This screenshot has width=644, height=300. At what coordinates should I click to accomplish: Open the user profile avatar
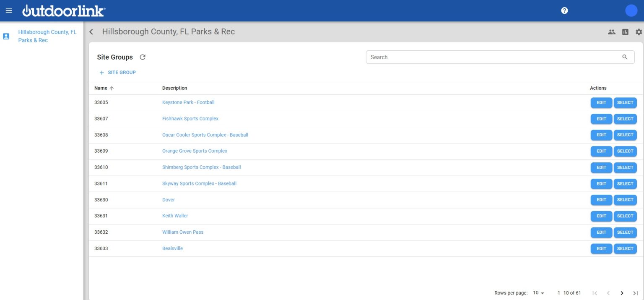click(x=631, y=10)
